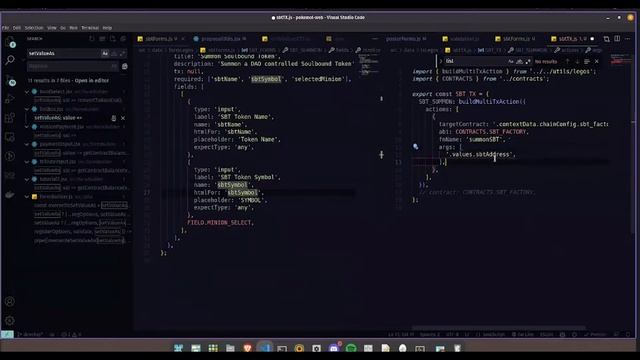
Task: Open the Edit menu
Action: (17, 28)
